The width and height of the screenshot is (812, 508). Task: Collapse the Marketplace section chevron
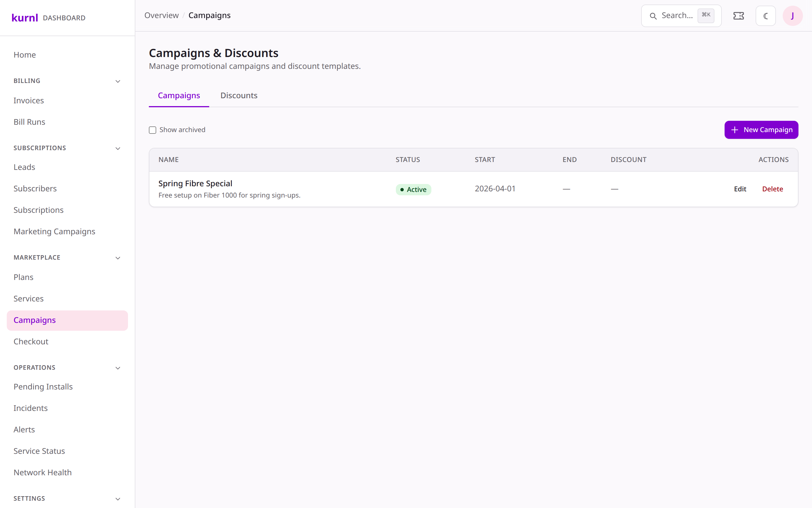118,258
